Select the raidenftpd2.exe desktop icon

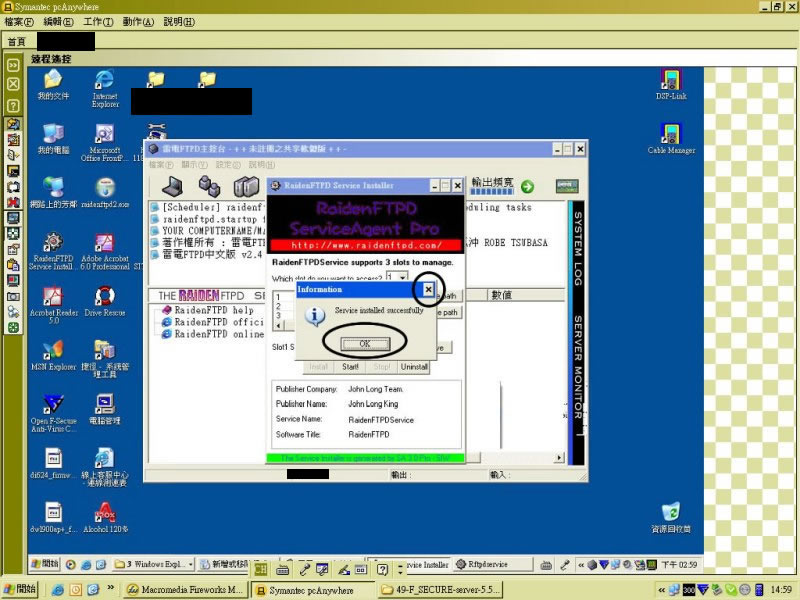(x=105, y=193)
